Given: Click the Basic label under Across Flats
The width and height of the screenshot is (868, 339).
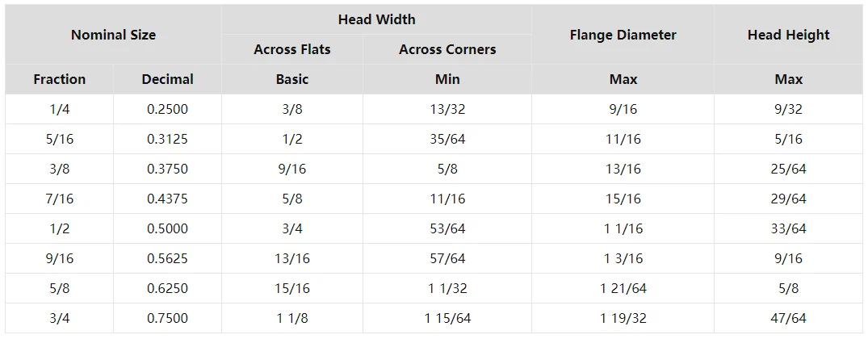Looking at the screenshot, I should click(x=292, y=79).
